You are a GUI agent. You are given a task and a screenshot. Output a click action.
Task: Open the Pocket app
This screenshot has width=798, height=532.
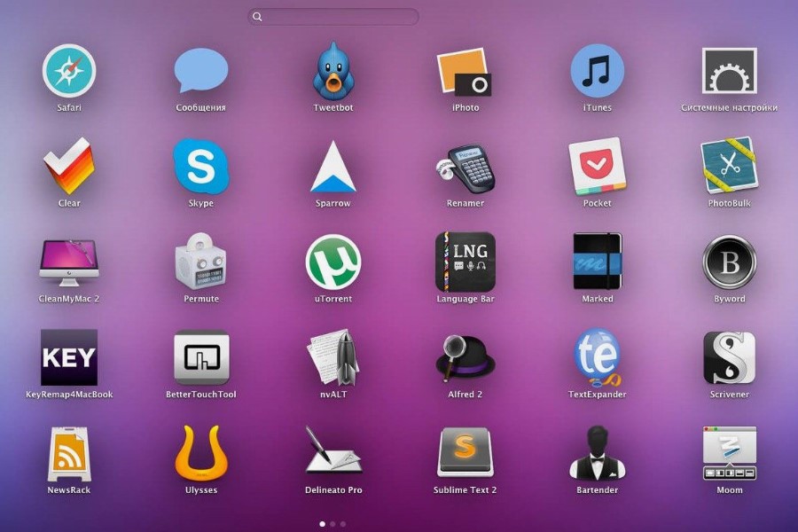pos(597,167)
